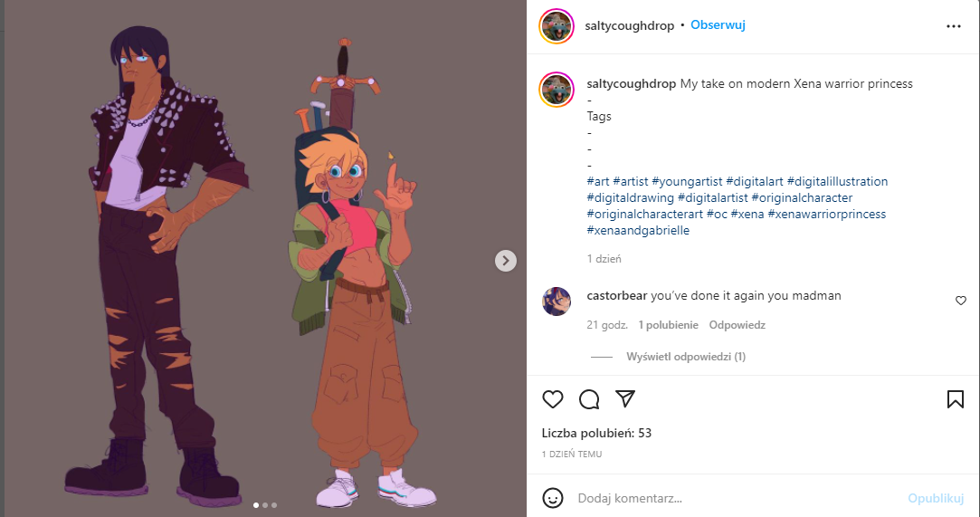Image resolution: width=980 pixels, height=517 pixels.
Task: Like castorbear's comment with small heart
Action: click(961, 301)
